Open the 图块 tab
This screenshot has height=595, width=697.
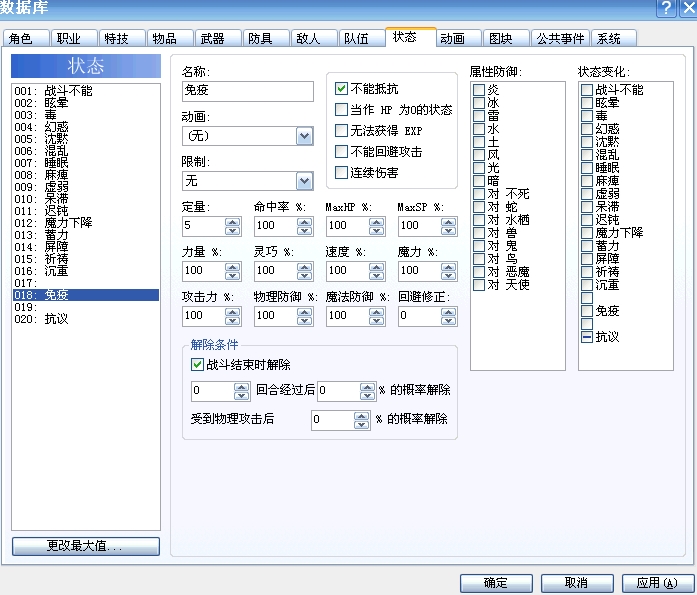coord(506,39)
